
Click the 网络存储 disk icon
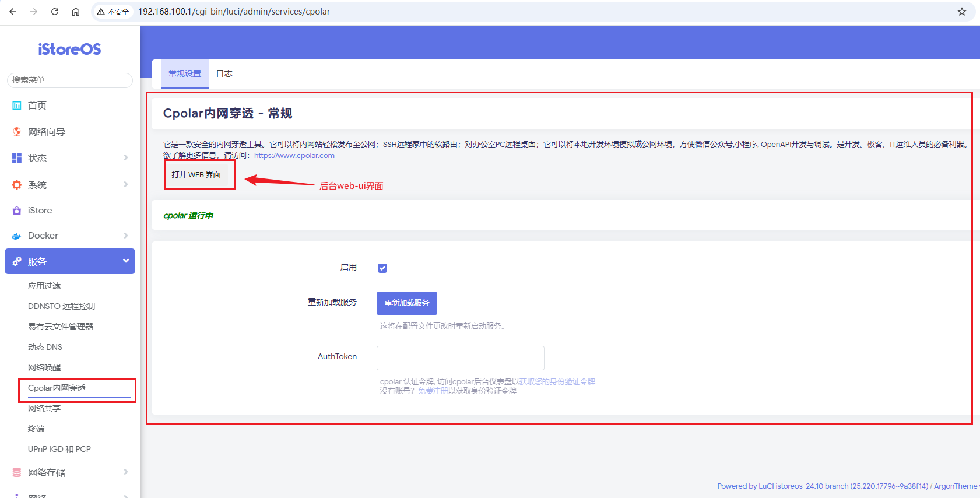(17, 472)
